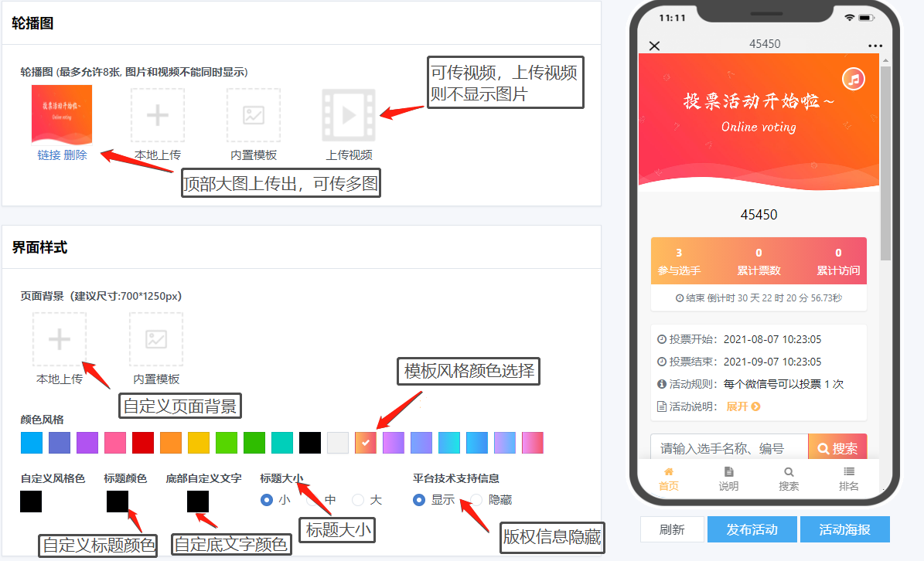This screenshot has width=924, height=561.
Task: Pick the purple color style swatch
Action: pos(87,443)
